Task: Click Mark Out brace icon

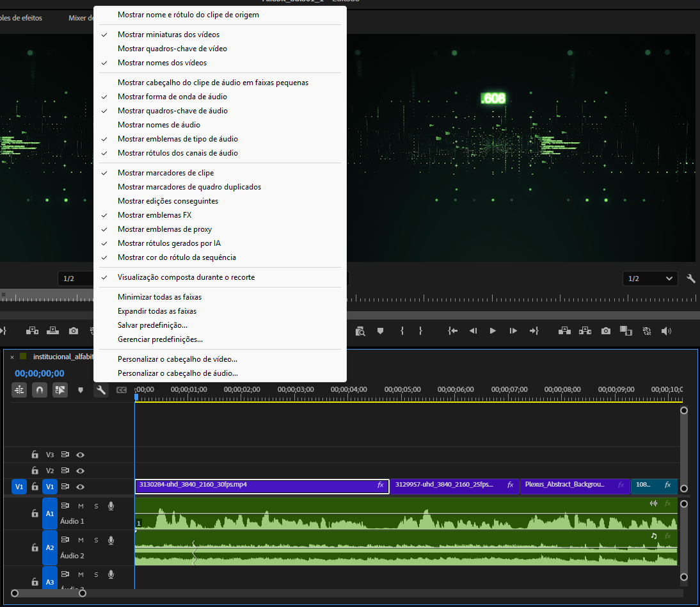Action: point(420,331)
